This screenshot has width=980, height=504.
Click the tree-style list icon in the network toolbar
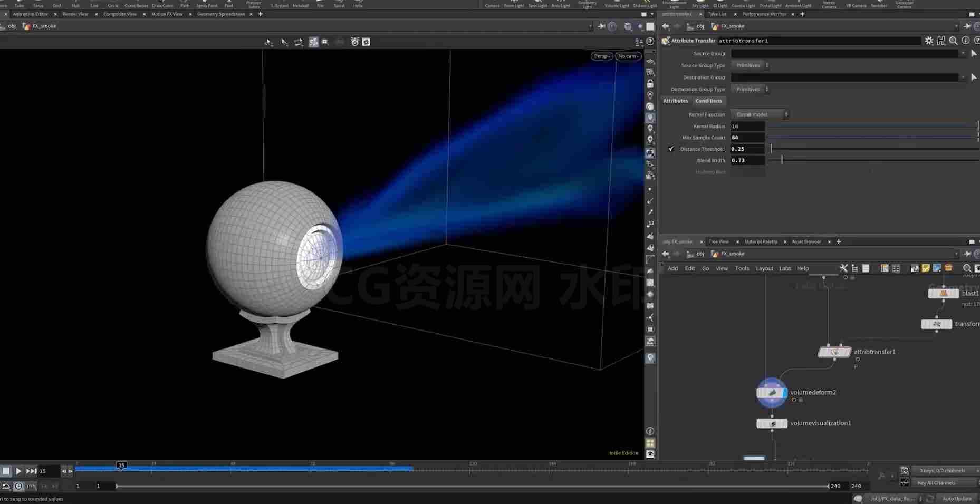(x=854, y=268)
